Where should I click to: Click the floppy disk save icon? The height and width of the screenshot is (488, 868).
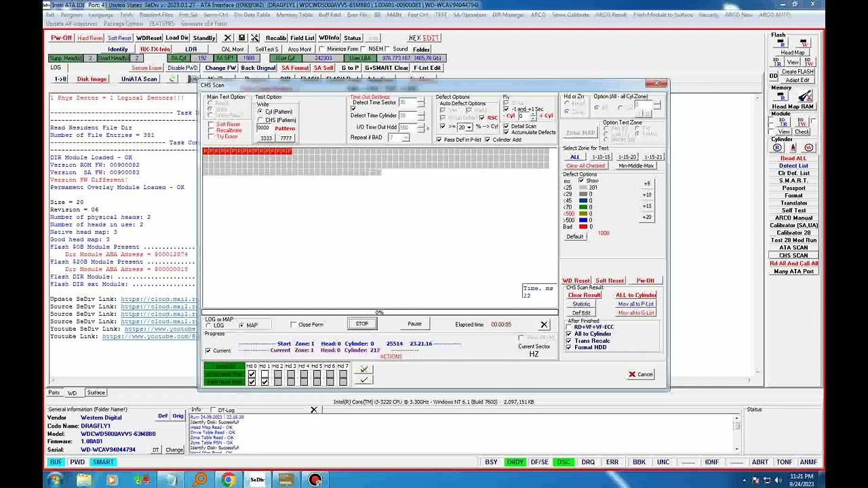pos(241,38)
